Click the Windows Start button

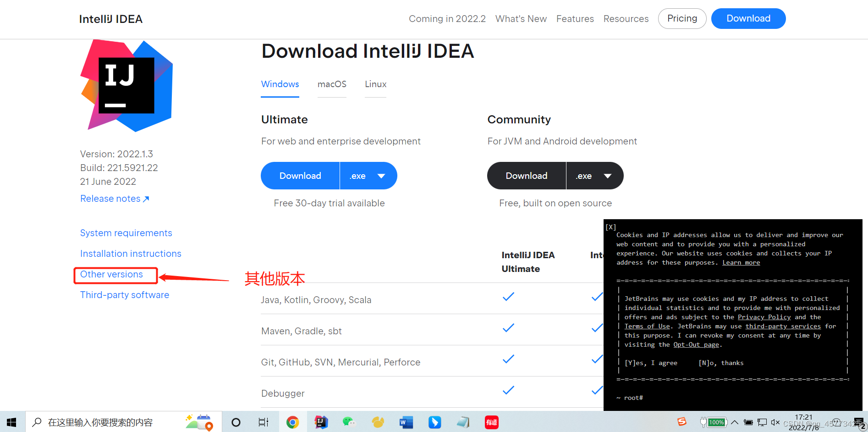point(11,422)
